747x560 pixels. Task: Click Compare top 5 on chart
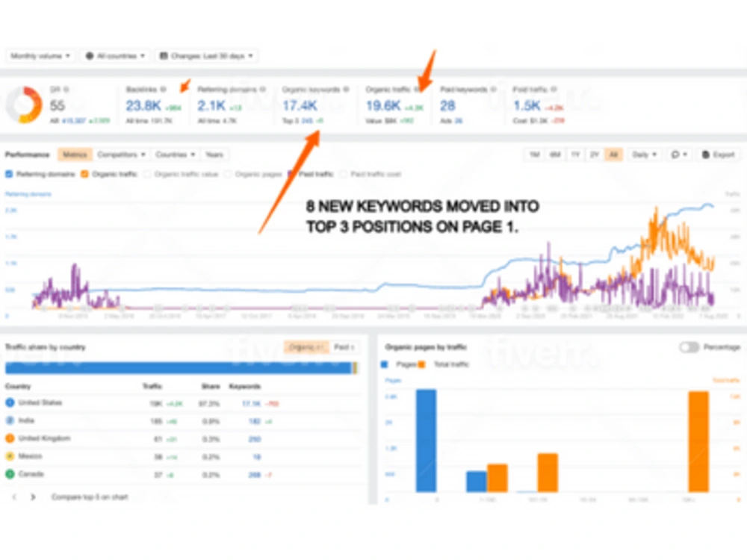[x=90, y=497]
